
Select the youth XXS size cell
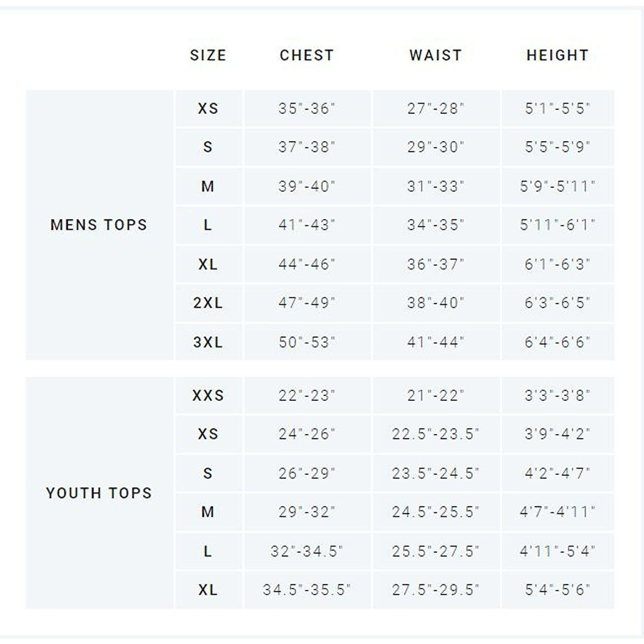[208, 395]
